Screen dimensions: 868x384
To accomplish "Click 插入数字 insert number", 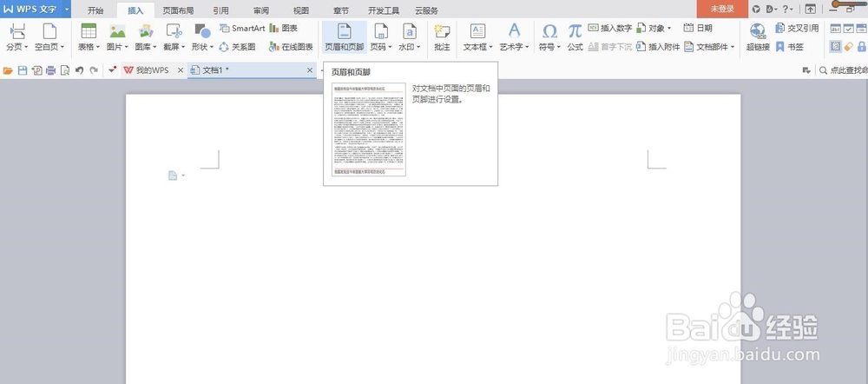I will 609,28.
